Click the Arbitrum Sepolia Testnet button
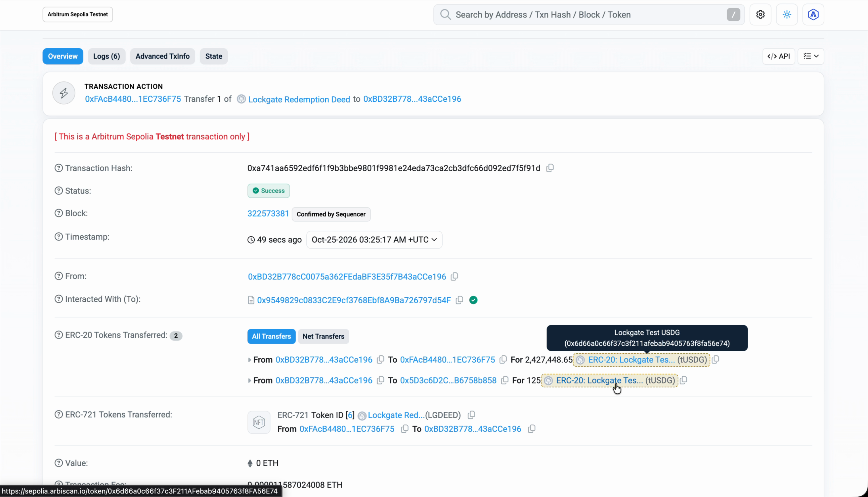 tap(78, 15)
